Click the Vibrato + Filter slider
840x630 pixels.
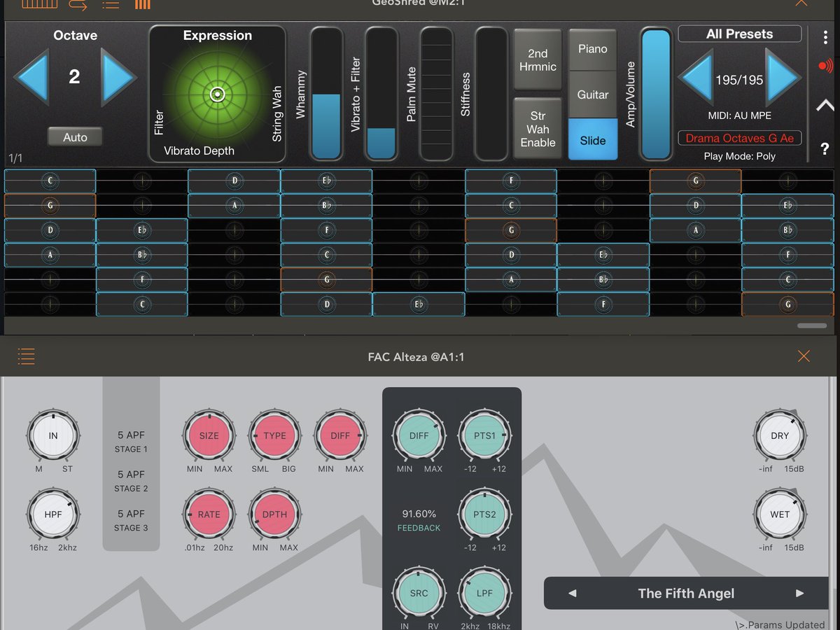[381, 94]
